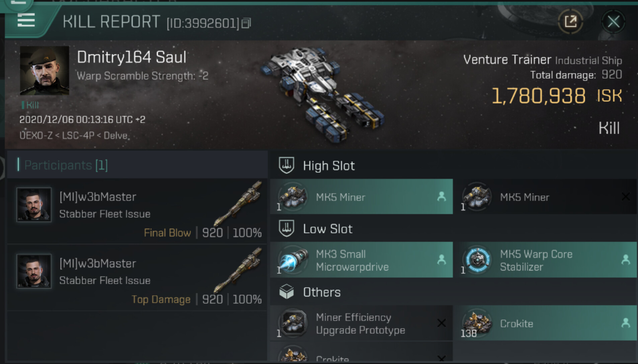Close the kill report window
The image size is (638, 364).
613,22
